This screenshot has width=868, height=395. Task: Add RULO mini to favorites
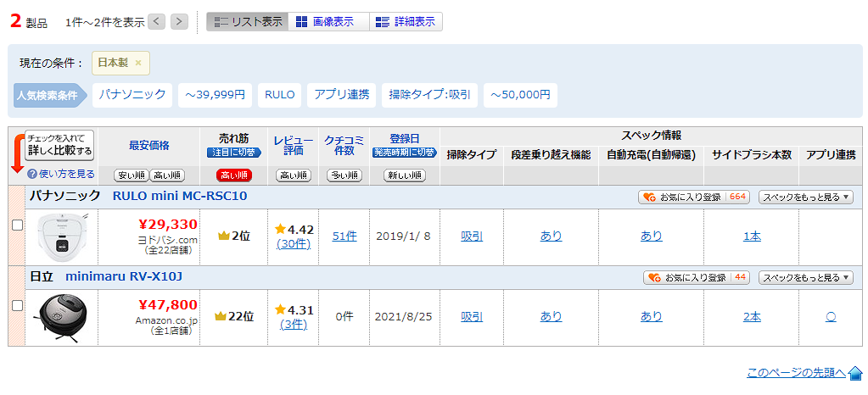[694, 197]
